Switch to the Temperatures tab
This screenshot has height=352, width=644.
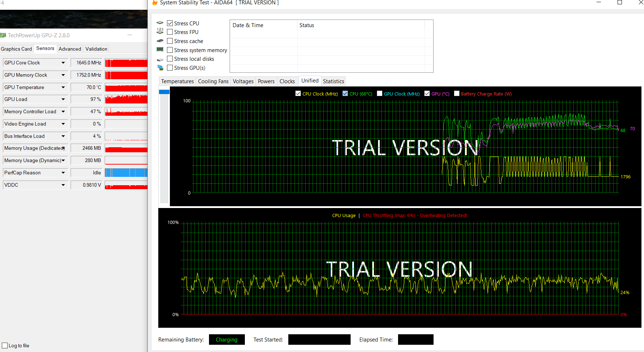[x=177, y=81]
